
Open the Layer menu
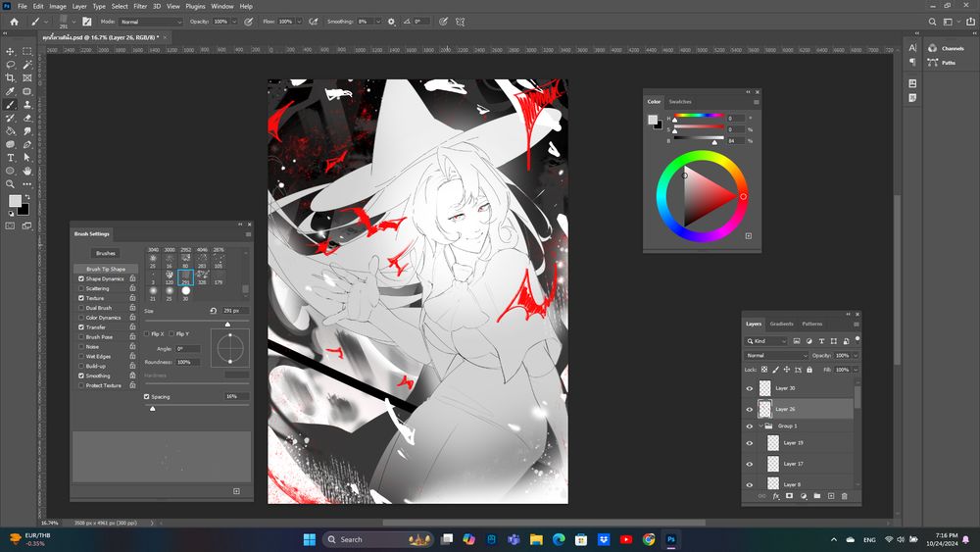[79, 6]
